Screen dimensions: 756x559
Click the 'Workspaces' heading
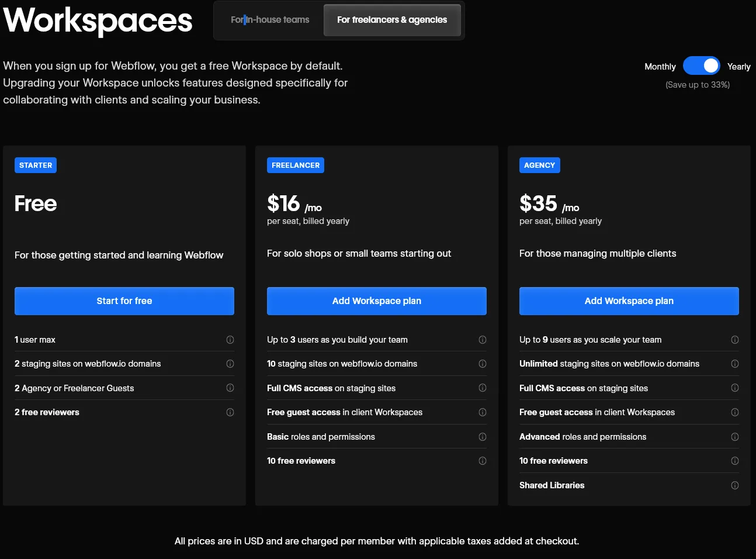(x=98, y=20)
